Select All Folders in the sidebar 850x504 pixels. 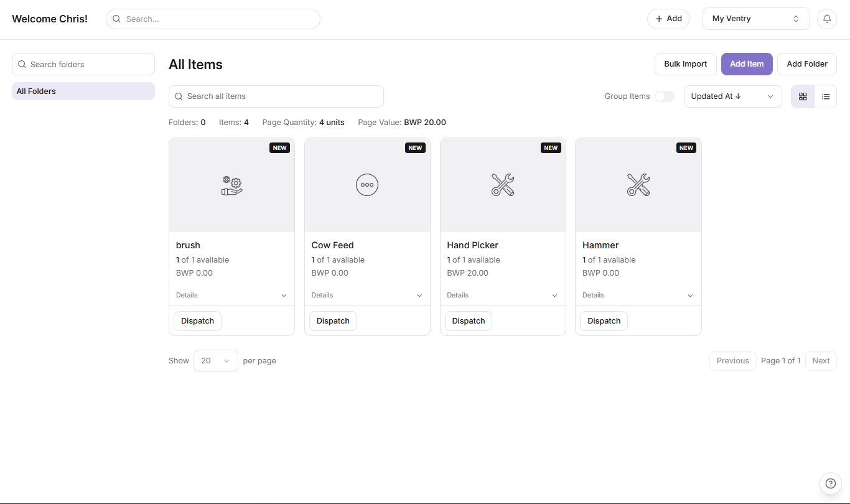pos(83,91)
